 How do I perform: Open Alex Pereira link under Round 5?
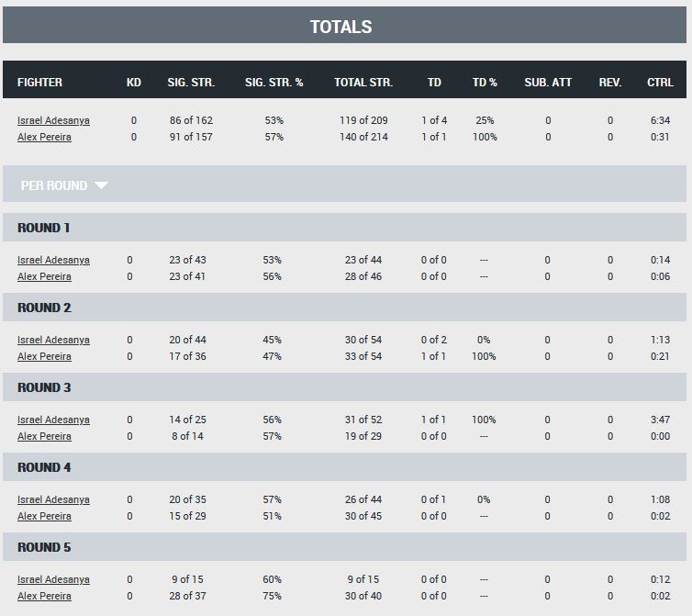click(44, 596)
